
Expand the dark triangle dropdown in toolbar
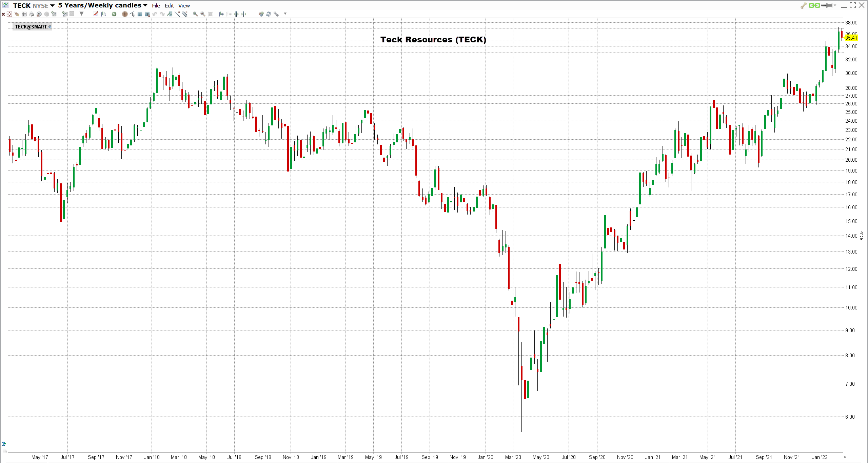[x=81, y=14]
